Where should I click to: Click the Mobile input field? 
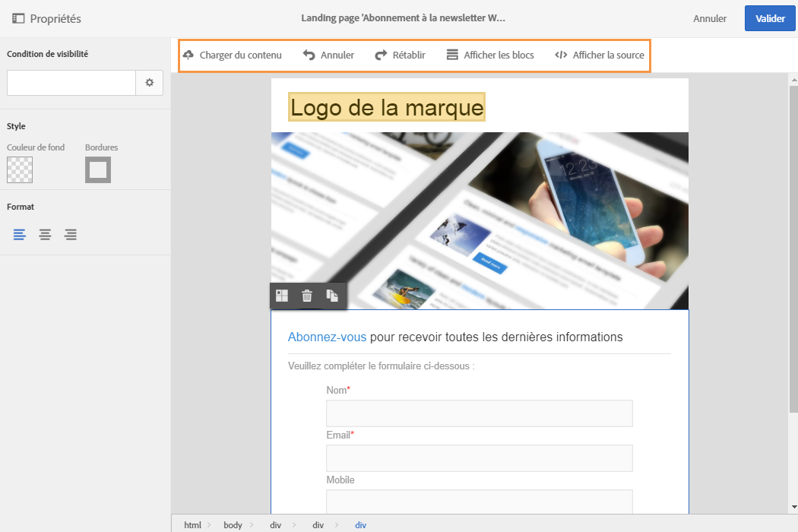480,502
